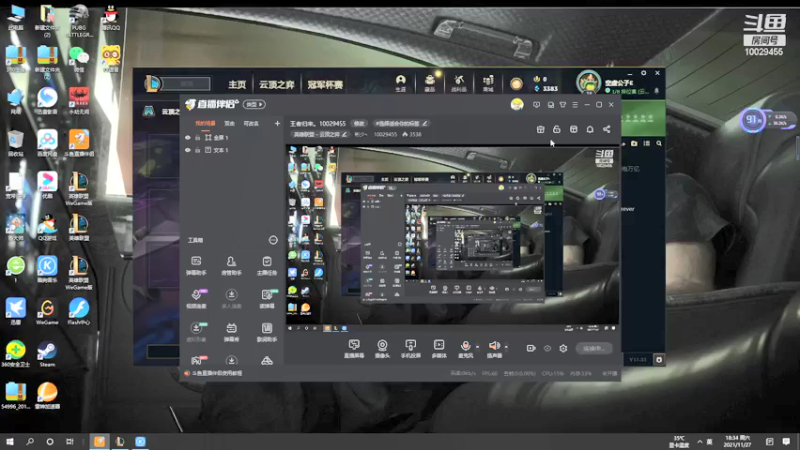The height and width of the screenshot is (450, 800).
Task: Open the hamburger menu in the streaming app title bar
Action: tap(575, 105)
